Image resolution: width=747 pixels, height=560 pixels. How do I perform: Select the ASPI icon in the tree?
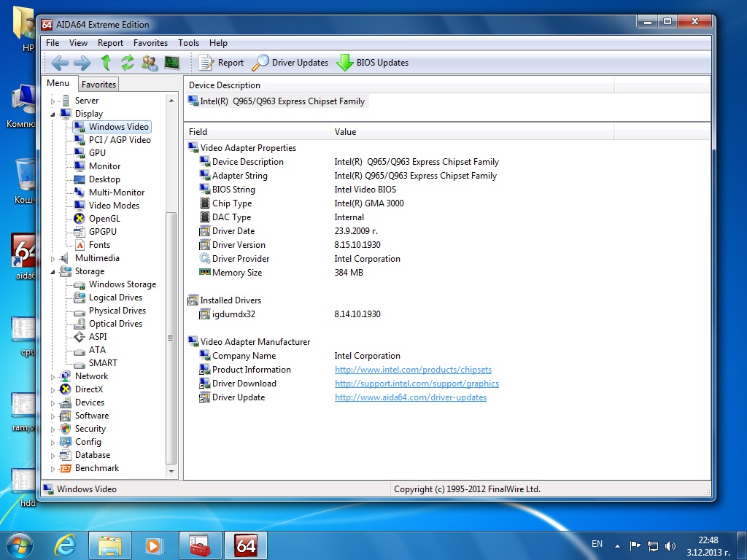(x=79, y=337)
